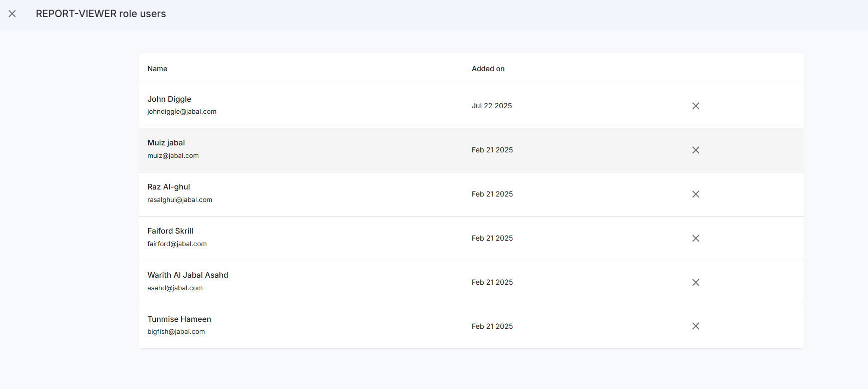Select the Warith Al Jabal Asahd name
This screenshot has width=868, height=389.
coord(188,275)
